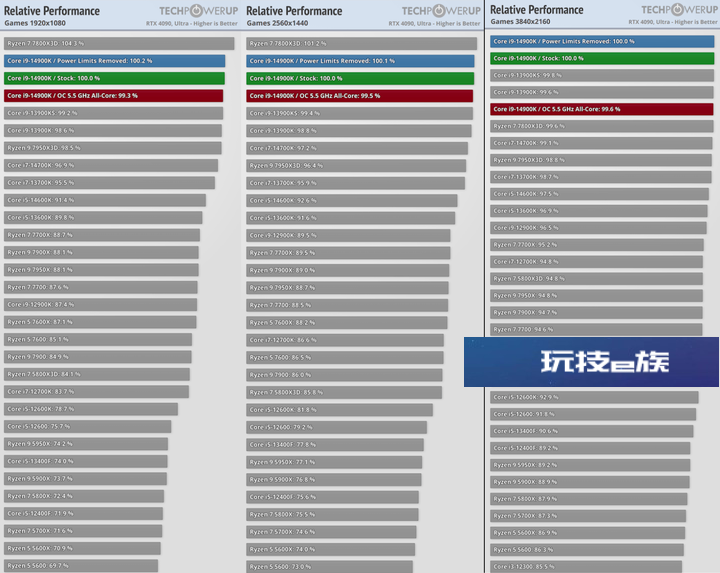Select the green 'Core i9-14900K / Stock' bar in 1440p chart

tap(360, 79)
